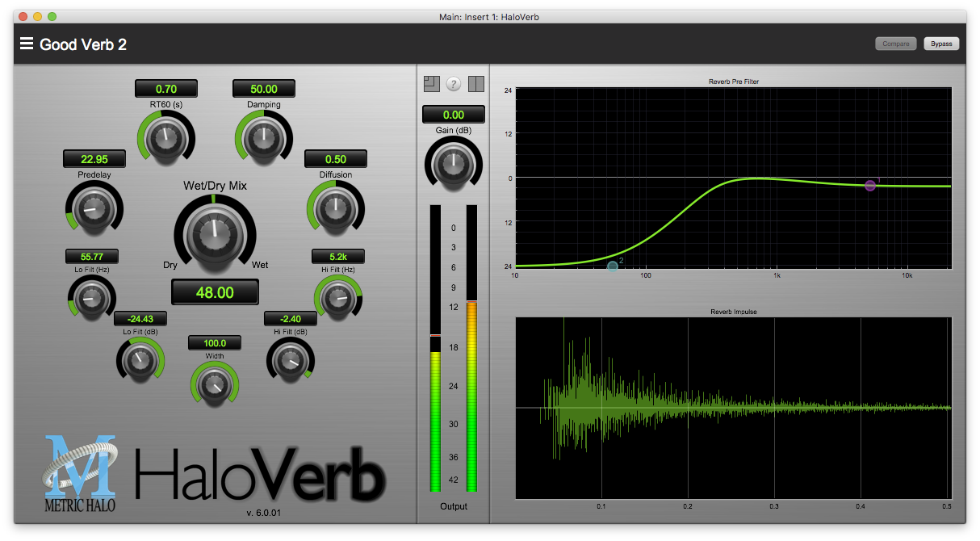
Task: Click the Wet/Dry Mix value showing 48.00
Action: pyautogui.click(x=214, y=291)
